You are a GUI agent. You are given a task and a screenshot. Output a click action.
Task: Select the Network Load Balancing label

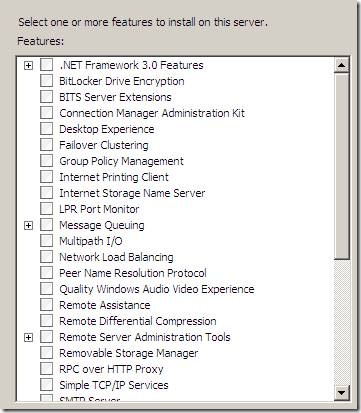coord(116,257)
